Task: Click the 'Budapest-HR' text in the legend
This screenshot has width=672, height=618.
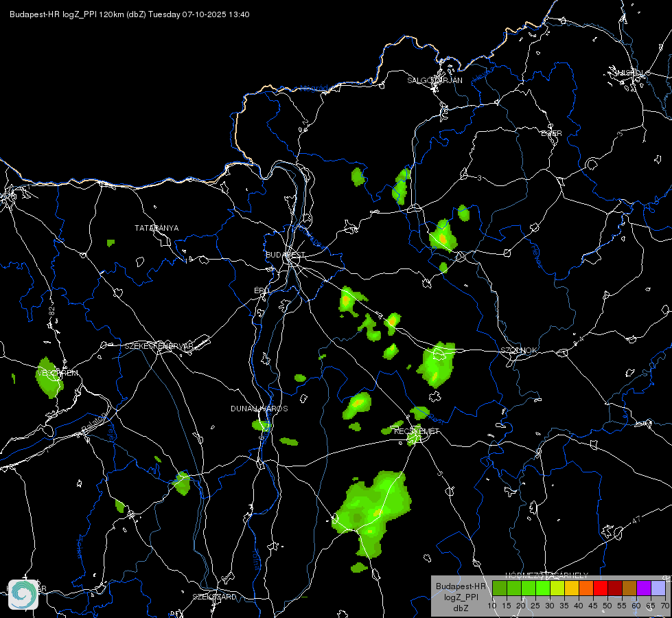Action: (x=461, y=586)
